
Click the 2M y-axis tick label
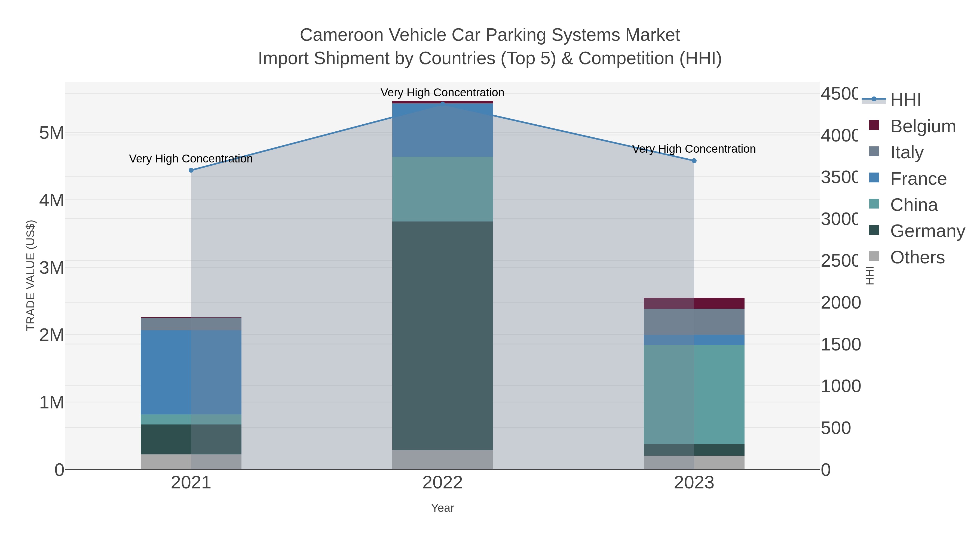pos(52,335)
